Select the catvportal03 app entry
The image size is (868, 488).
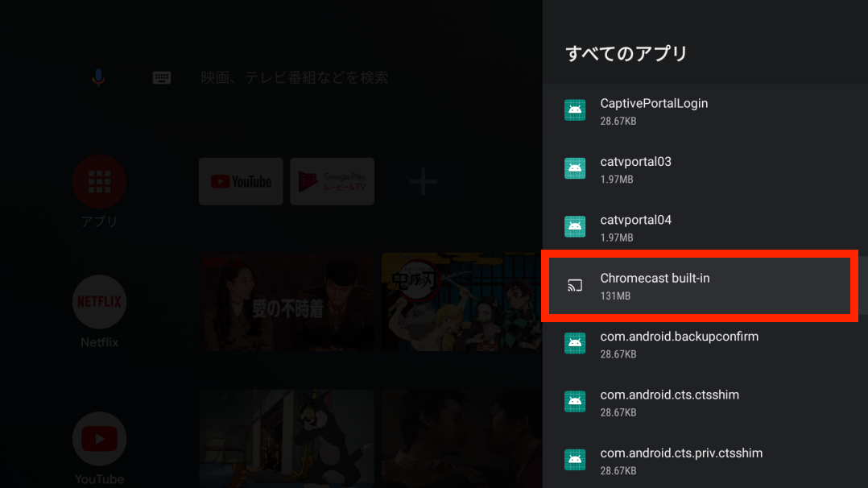pyautogui.click(x=705, y=169)
